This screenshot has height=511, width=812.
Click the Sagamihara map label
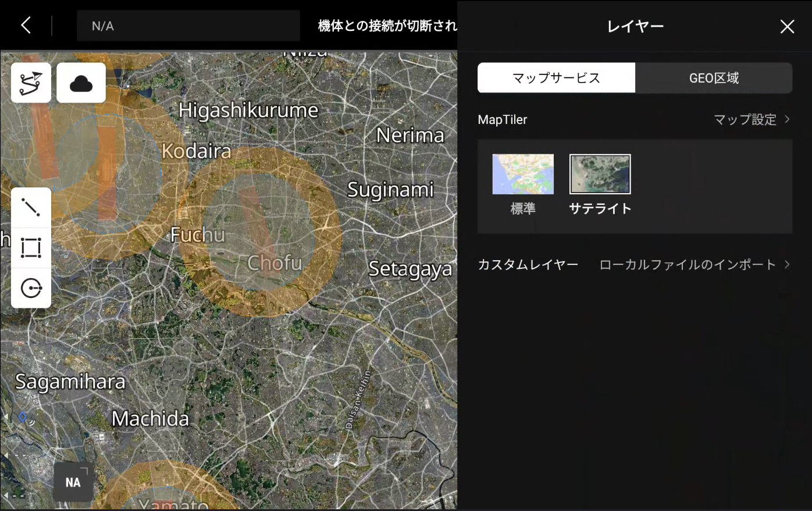pyautogui.click(x=70, y=382)
